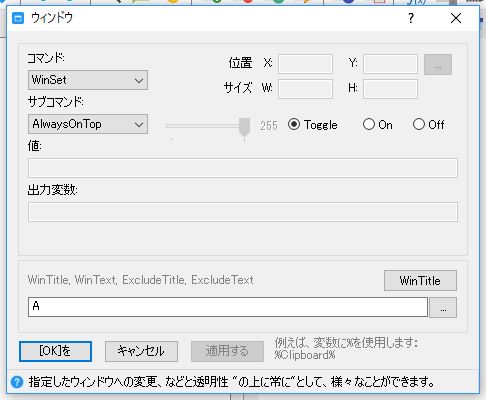The image size is (486, 400).
Task: Click the WinTitle text field containing A
Action: (228, 307)
